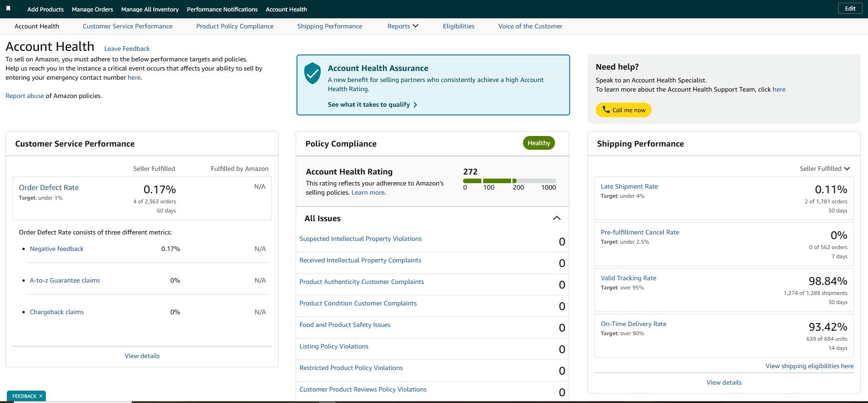
Task: Open Product Condition Customer Complaints
Action: (358, 303)
